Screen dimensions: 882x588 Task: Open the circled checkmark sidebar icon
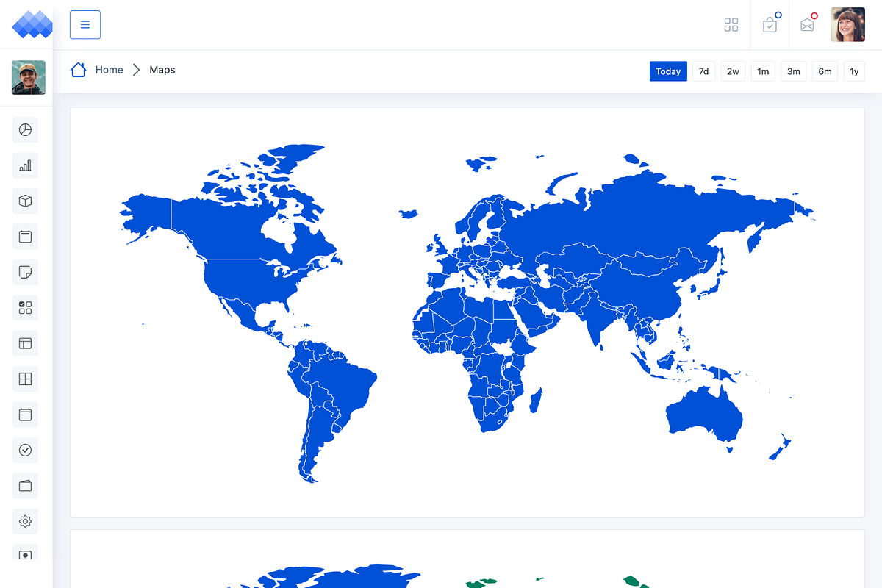pyautogui.click(x=26, y=450)
